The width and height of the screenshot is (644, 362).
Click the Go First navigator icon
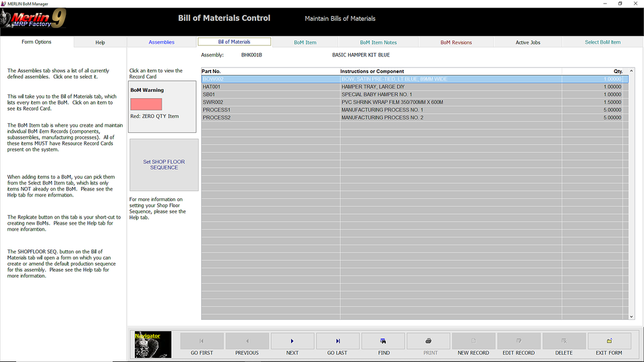point(202,341)
